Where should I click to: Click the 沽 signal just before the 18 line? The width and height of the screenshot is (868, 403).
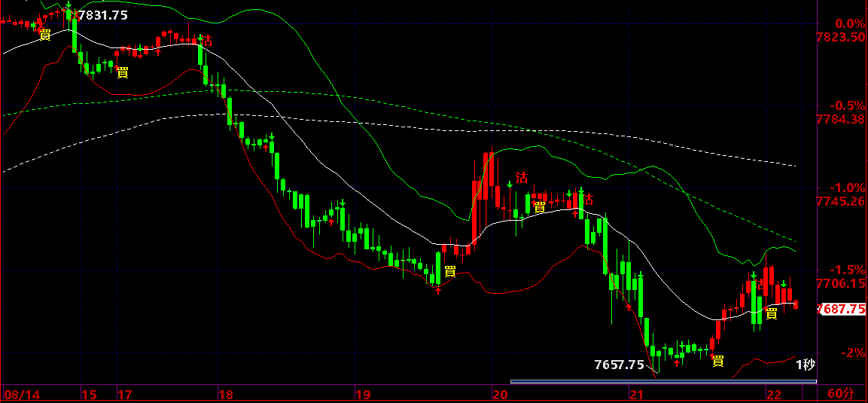(206, 40)
